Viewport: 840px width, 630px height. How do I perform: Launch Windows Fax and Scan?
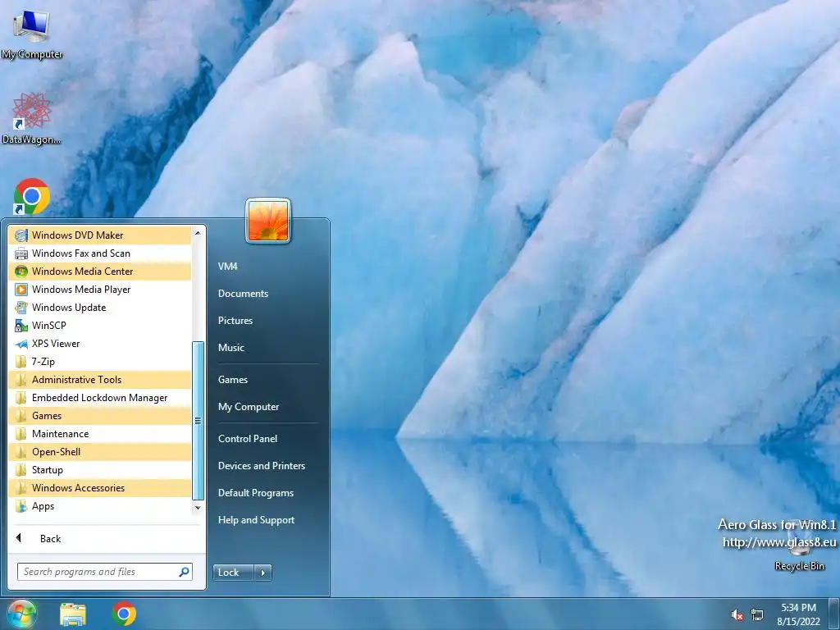(x=99, y=253)
